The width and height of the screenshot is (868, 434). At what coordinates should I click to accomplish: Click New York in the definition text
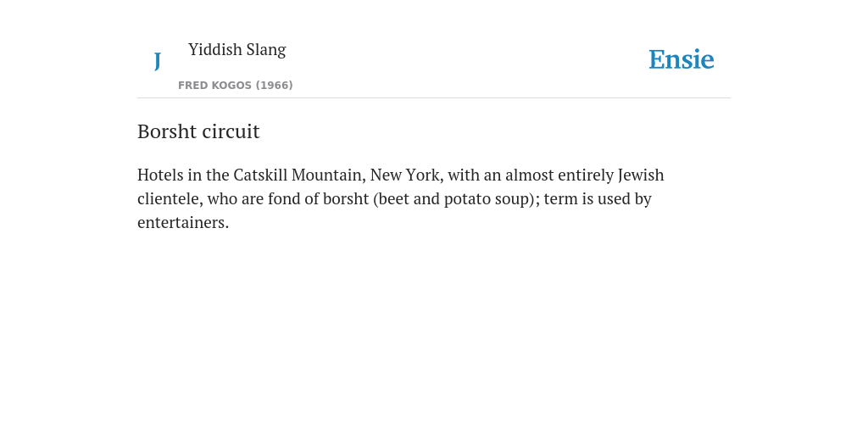(407, 175)
